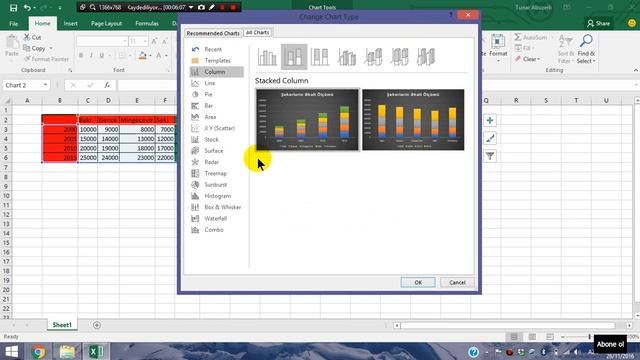This screenshot has width=640, height=360.
Task: Click the Undo icon in quick access toolbar
Action: [x=27, y=8]
